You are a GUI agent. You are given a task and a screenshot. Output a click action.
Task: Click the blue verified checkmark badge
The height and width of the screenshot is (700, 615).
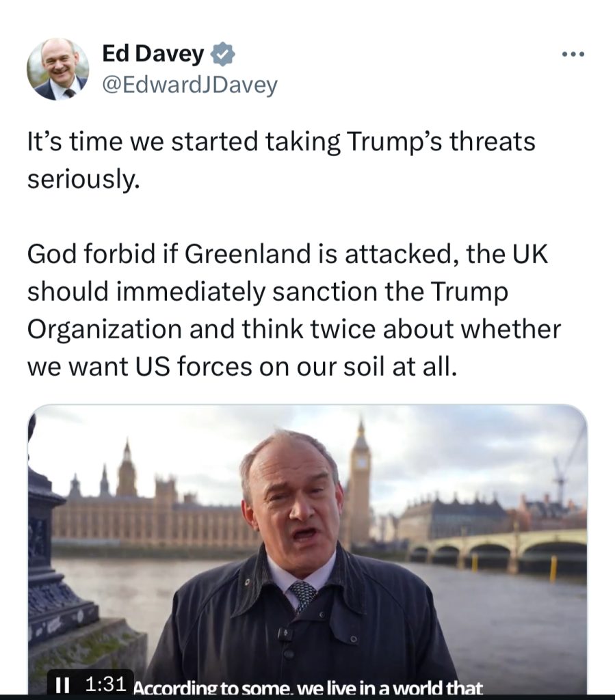pyautogui.click(x=222, y=54)
